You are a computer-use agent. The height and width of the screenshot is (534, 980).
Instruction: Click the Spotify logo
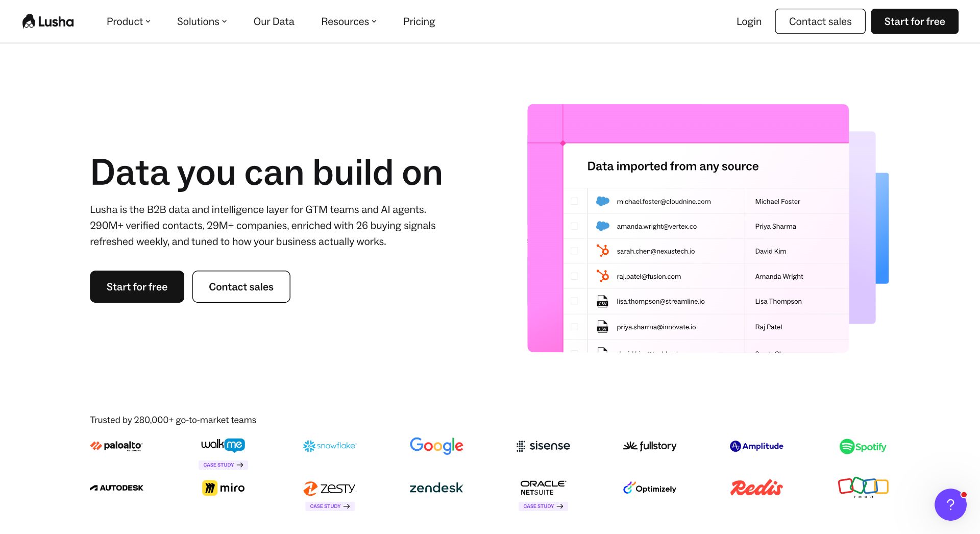click(x=863, y=447)
